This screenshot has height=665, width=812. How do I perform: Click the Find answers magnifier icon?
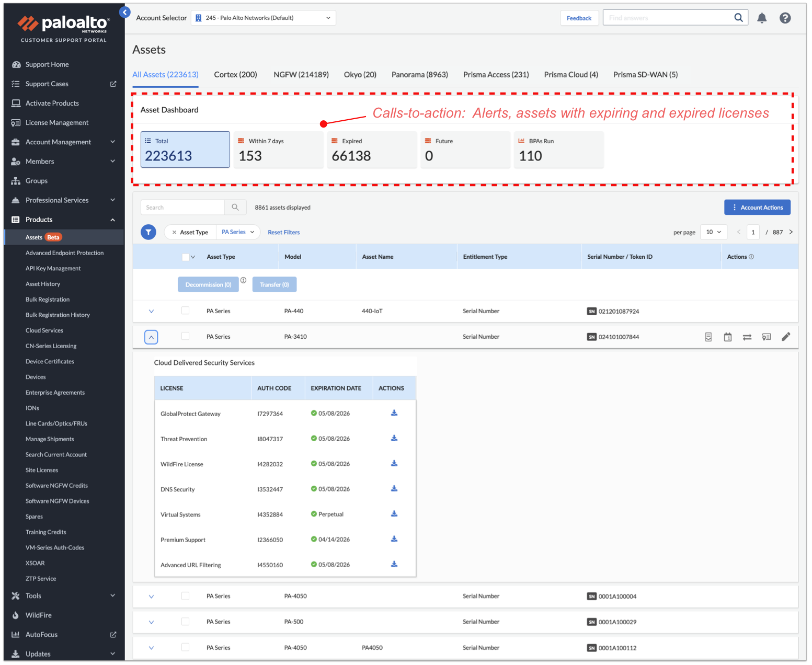point(738,18)
